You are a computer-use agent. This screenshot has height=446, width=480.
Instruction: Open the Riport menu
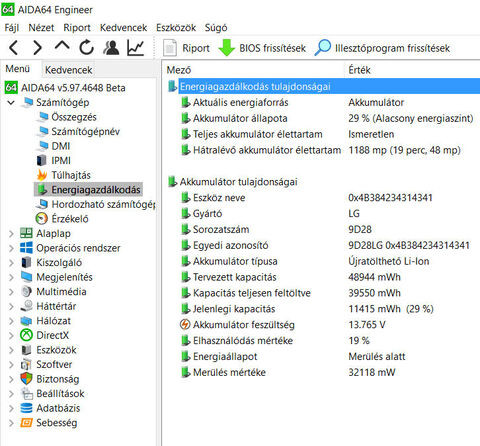(x=77, y=28)
